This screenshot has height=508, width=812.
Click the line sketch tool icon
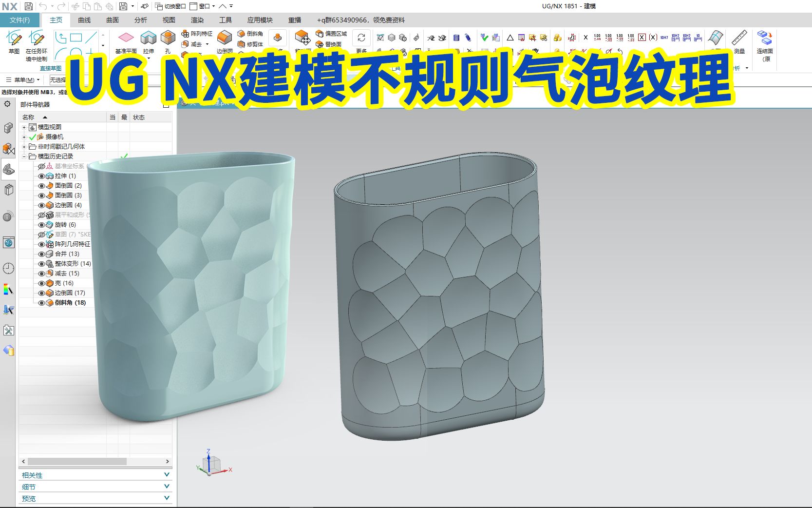91,38
